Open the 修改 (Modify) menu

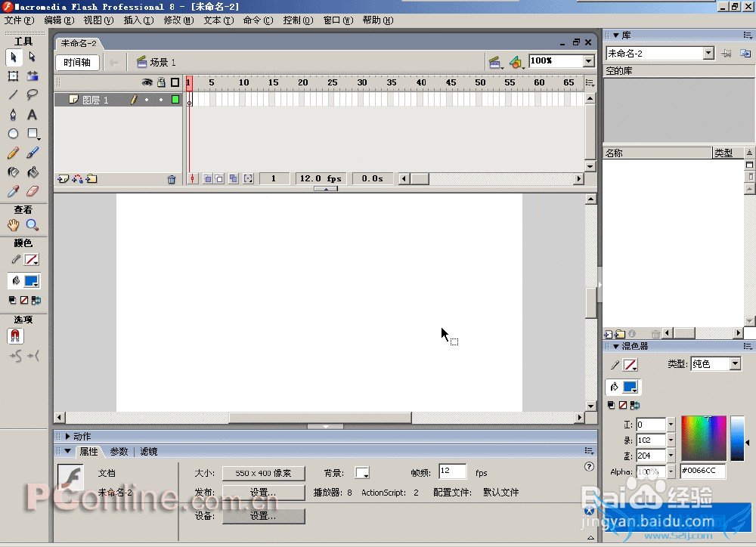click(x=178, y=20)
